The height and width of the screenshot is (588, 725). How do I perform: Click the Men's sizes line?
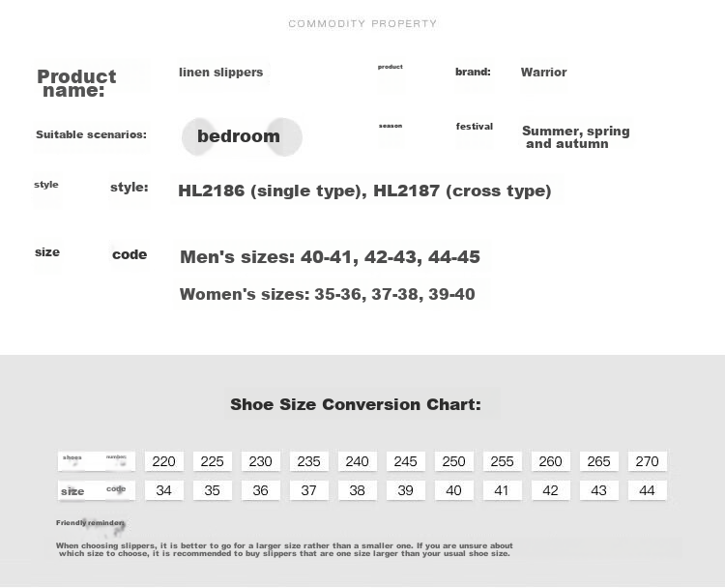[x=331, y=256]
